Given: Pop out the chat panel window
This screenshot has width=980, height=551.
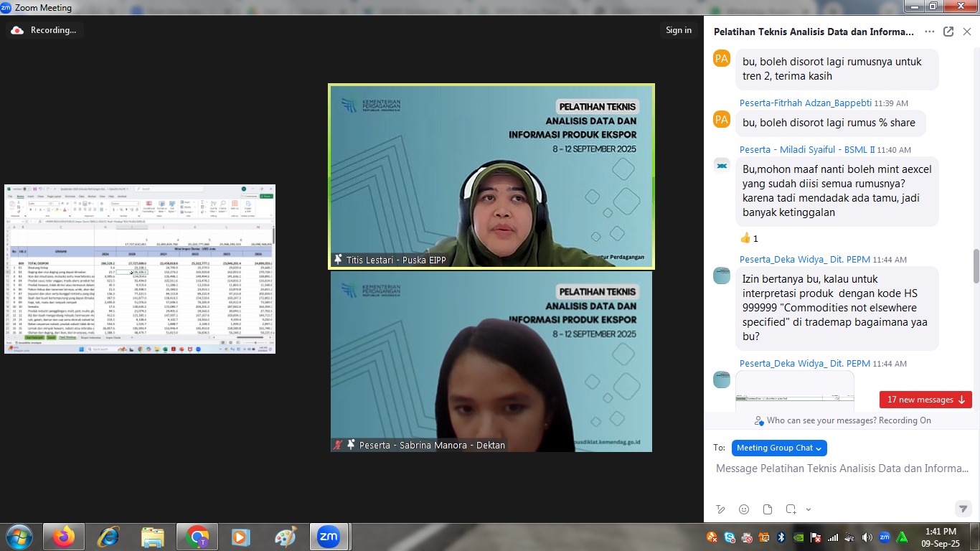Looking at the screenshot, I should [x=948, y=32].
